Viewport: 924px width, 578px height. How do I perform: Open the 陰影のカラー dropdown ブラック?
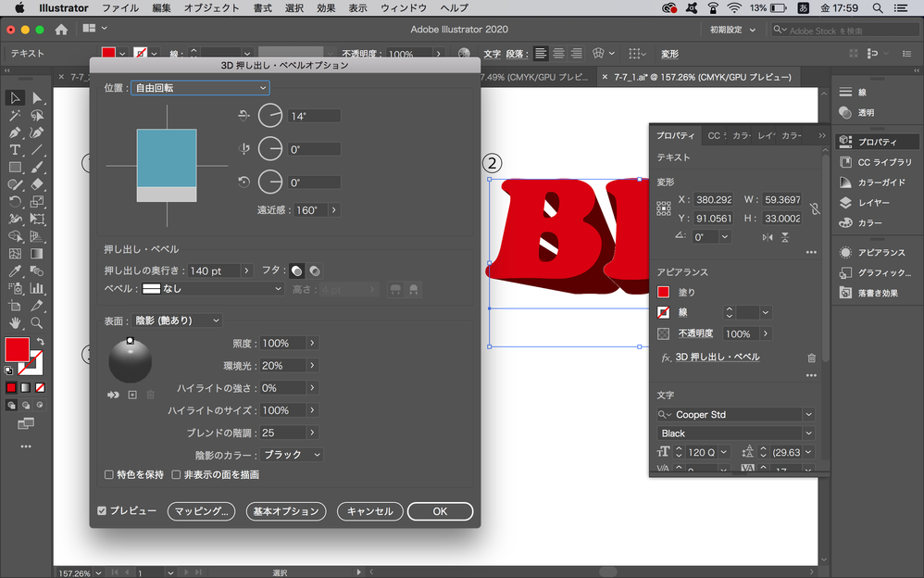(292, 455)
